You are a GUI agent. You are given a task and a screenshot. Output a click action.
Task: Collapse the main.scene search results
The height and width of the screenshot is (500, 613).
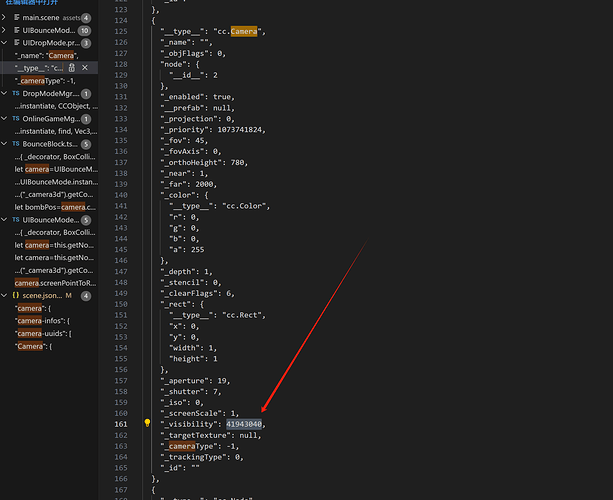(6, 18)
